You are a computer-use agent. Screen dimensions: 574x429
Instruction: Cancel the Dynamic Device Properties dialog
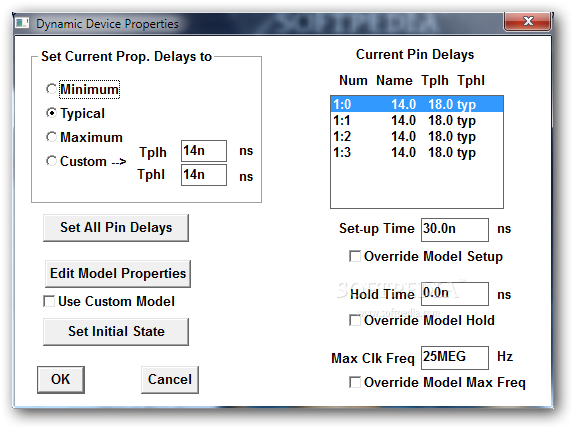[x=170, y=380]
